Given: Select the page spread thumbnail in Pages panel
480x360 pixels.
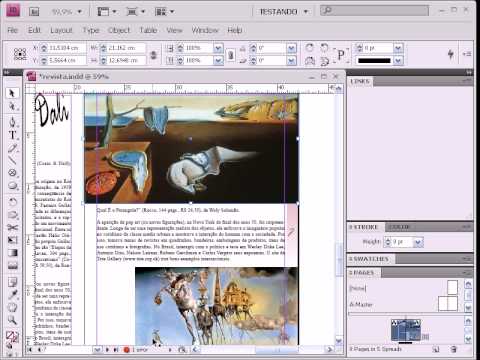Looking at the screenshot, I should pyautogui.click(x=406, y=330).
